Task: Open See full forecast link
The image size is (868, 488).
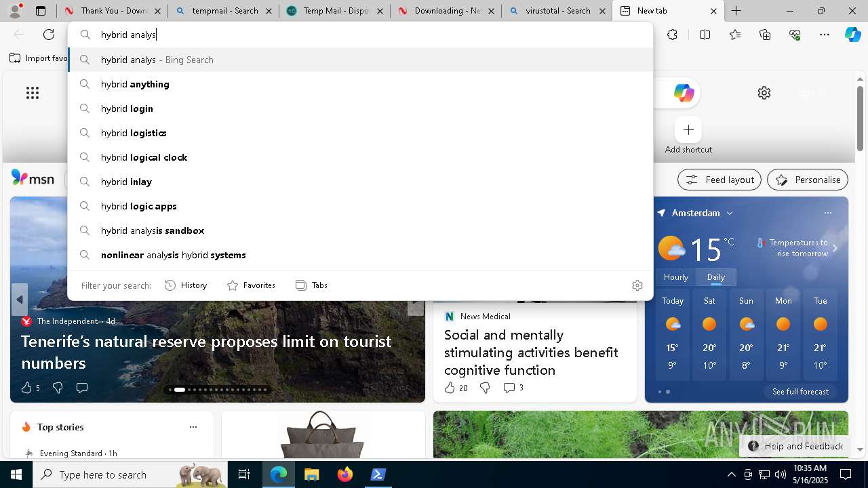Action: (800, 392)
